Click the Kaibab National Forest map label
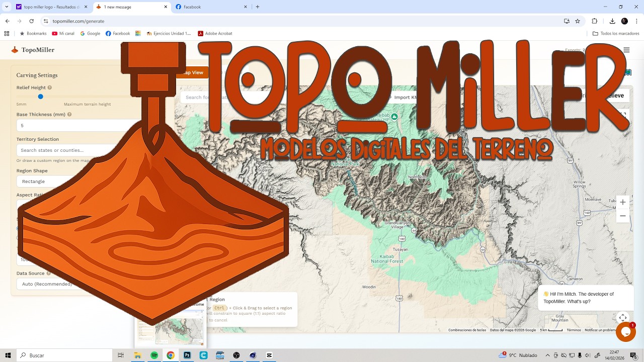This screenshot has height=362, width=644. [x=387, y=259]
